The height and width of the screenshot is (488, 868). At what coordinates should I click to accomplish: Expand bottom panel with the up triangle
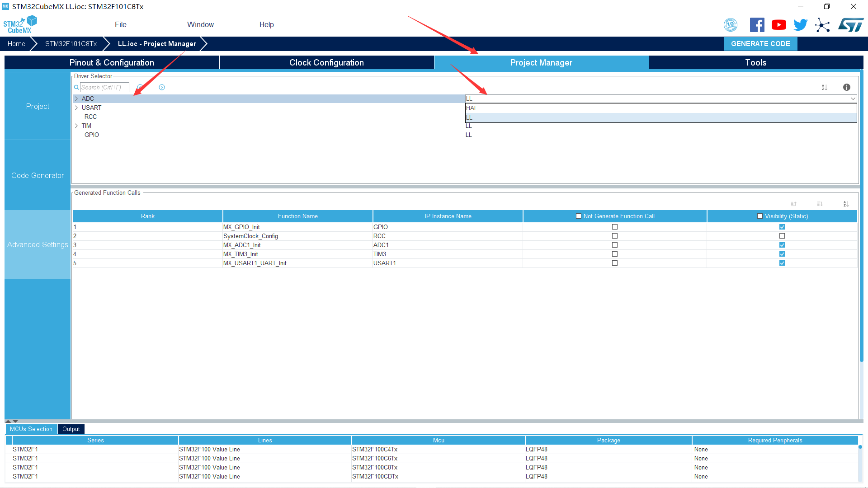8,421
